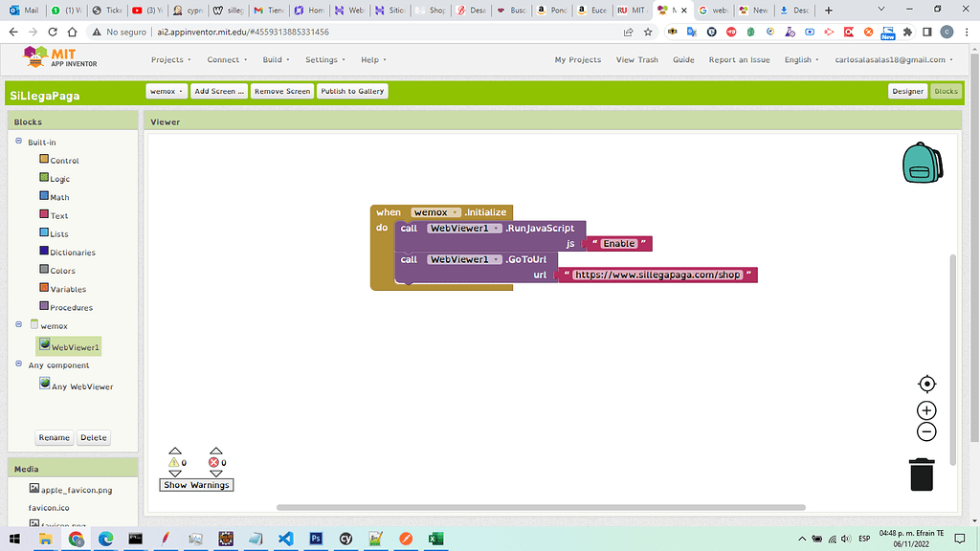Collapse the Built-in blocks tree
980x551 pixels.
18,142
